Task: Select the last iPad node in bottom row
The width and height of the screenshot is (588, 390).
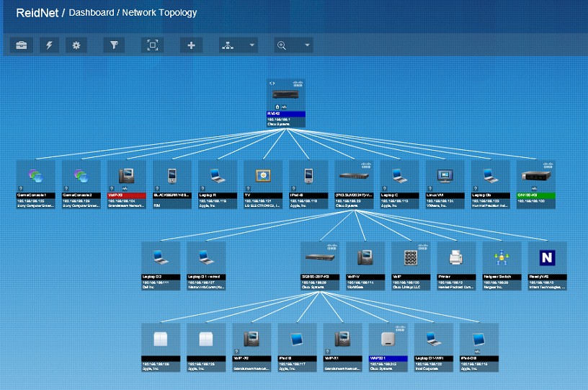Action: (479, 347)
